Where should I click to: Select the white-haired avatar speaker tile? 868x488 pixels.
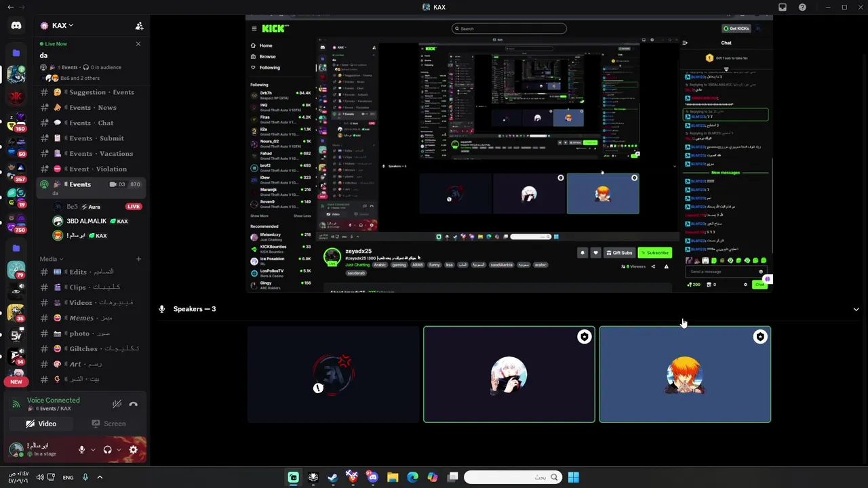509,374
